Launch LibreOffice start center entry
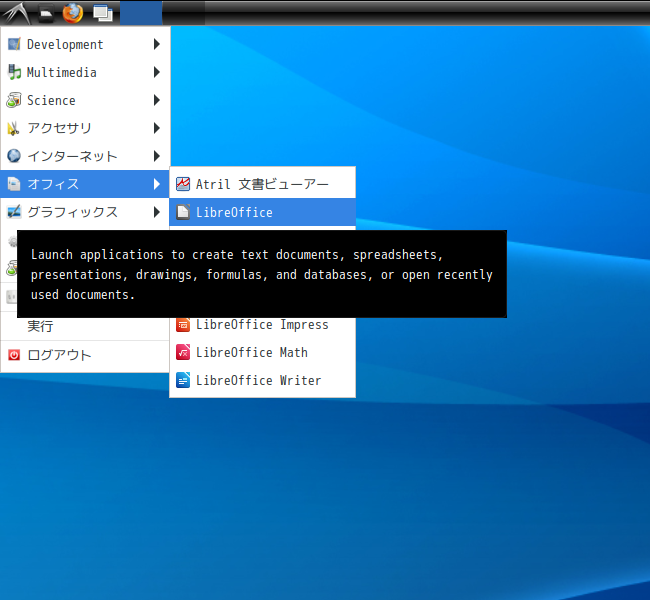Image resolution: width=650 pixels, height=600 pixels. (x=262, y=212)
